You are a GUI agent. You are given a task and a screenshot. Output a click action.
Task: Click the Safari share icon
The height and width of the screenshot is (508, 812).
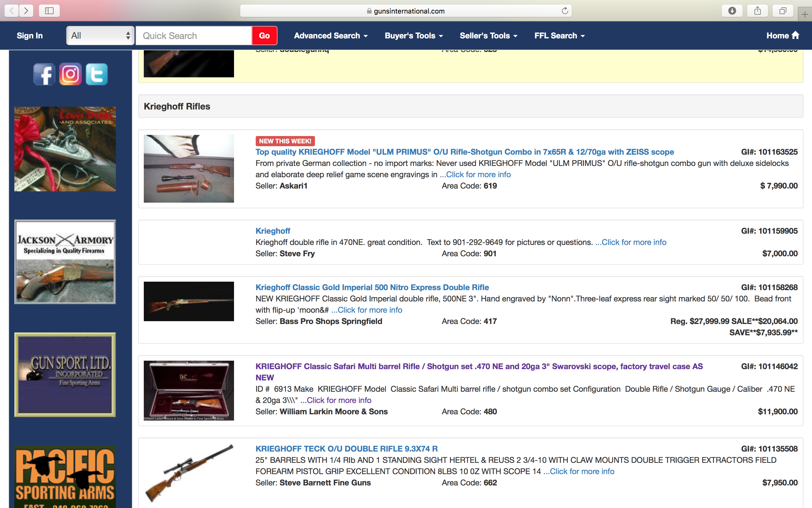coord(758,11)
